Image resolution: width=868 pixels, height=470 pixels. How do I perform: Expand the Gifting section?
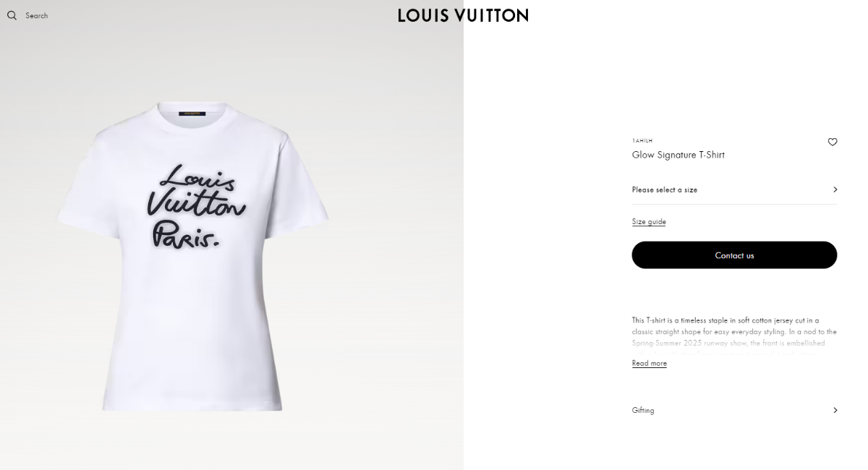(x=734, y=410)
